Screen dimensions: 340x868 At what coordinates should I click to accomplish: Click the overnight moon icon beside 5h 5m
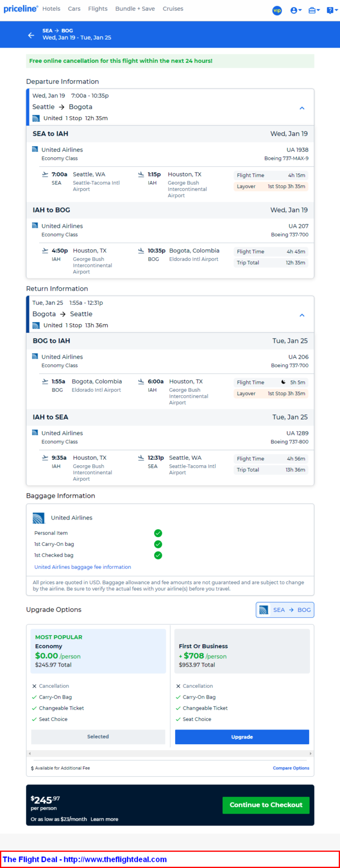click(283, 382)
